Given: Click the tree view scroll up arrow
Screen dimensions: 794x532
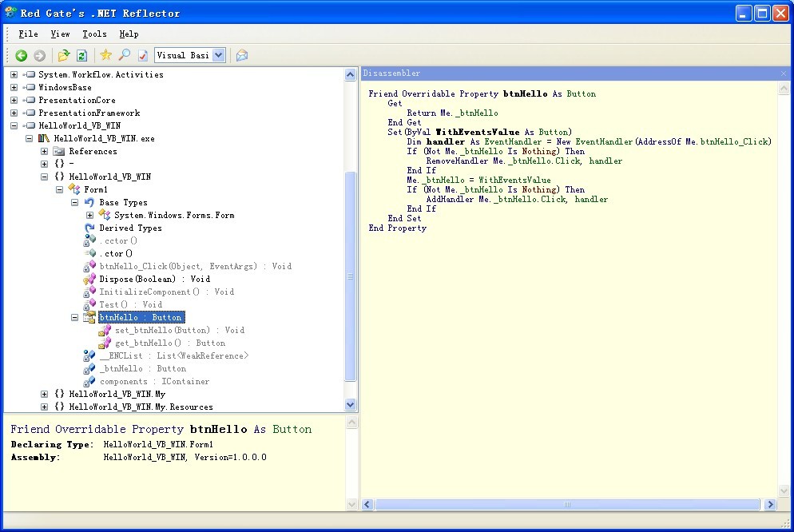Looking at the screenshot, I should (x=351, y=75).
